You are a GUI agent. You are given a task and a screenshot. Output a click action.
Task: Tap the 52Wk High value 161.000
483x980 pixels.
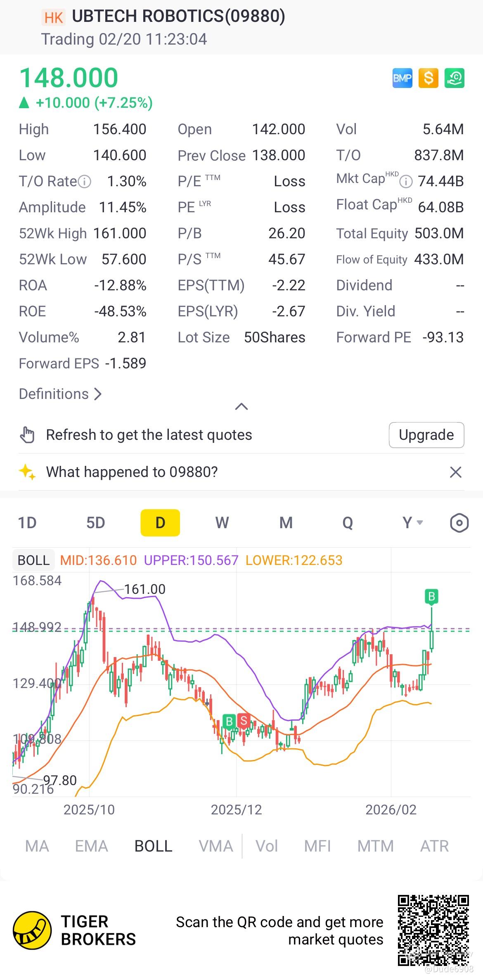pos(120,233)
